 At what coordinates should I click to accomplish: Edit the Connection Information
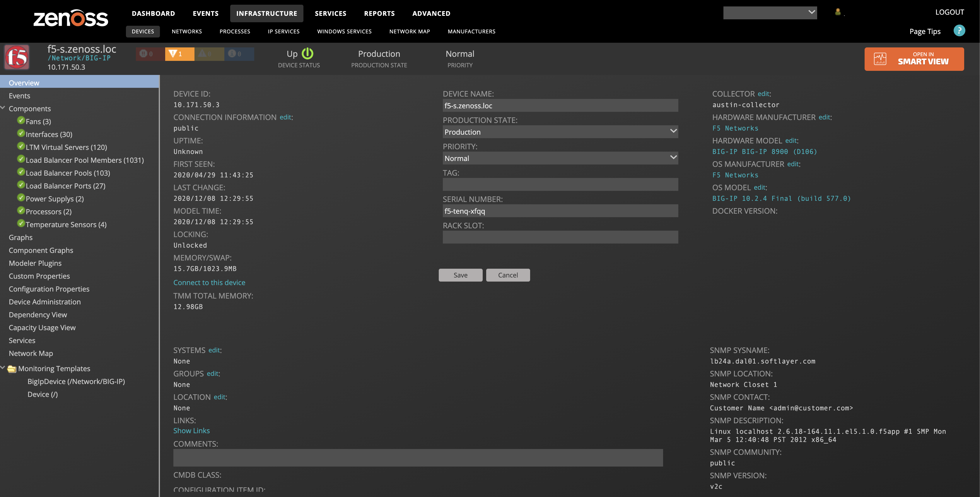[285, 117]
